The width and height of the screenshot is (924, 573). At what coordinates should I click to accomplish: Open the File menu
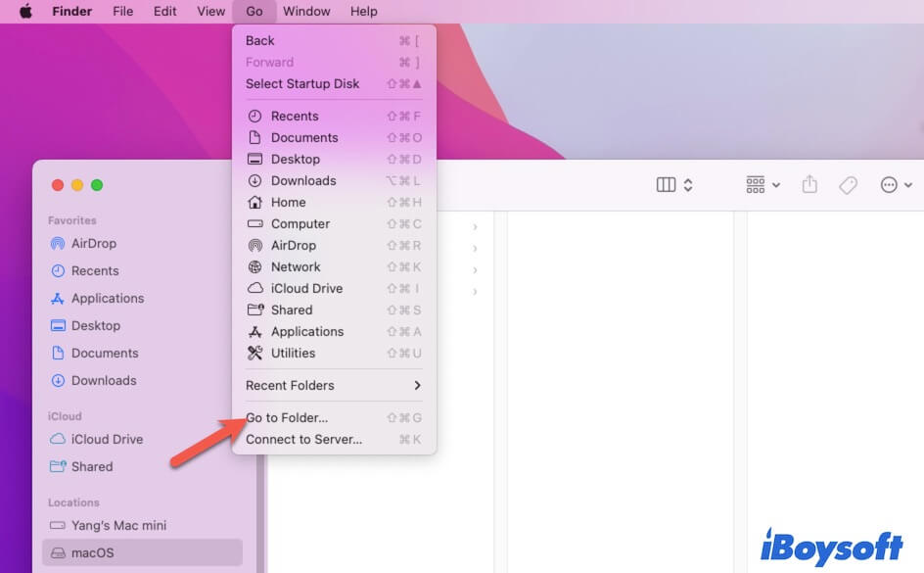pyautogui.click(x=122, y=11)
